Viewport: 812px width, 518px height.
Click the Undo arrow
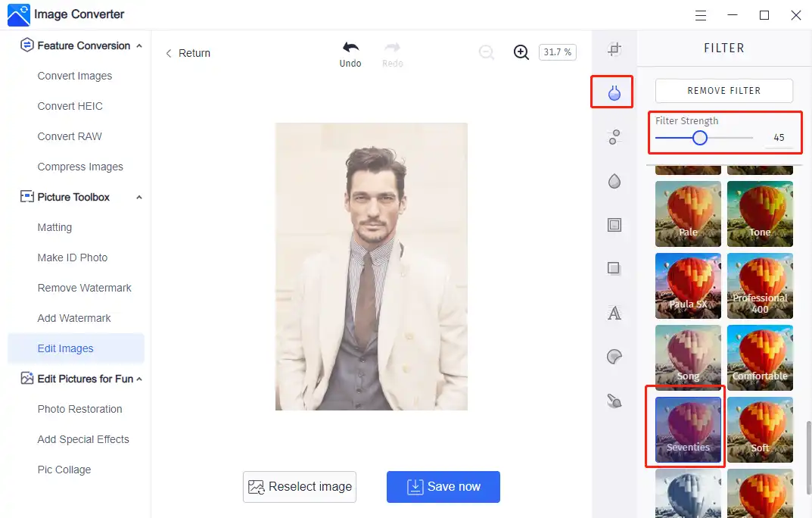(350, 48)
